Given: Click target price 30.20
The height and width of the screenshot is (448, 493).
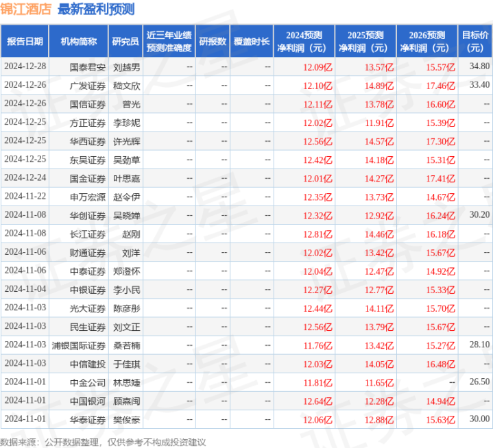Looking at the screenshot, I should coord(479,214).
